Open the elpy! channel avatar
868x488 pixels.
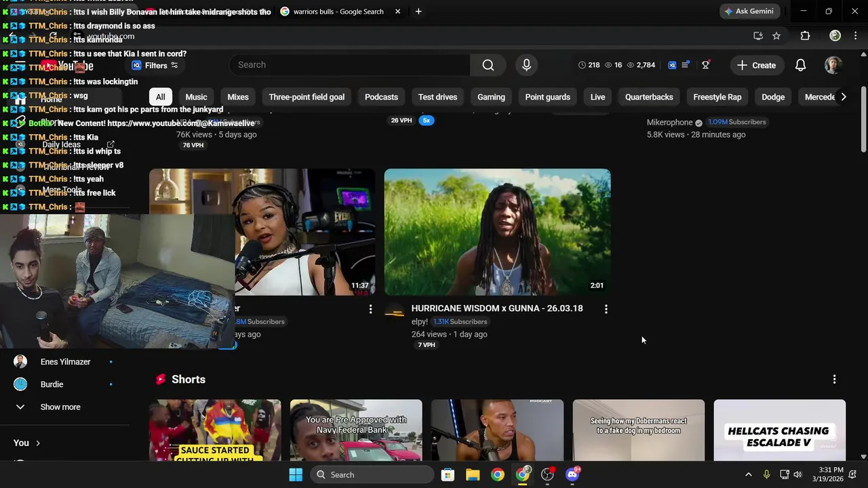(x=395, y=311)
